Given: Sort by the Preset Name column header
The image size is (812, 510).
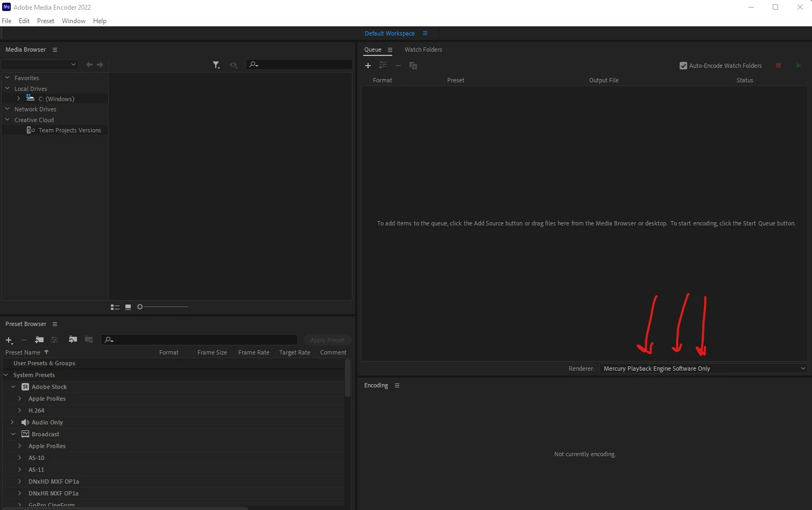Looking at the screenshot, I should tap(23, 352).
